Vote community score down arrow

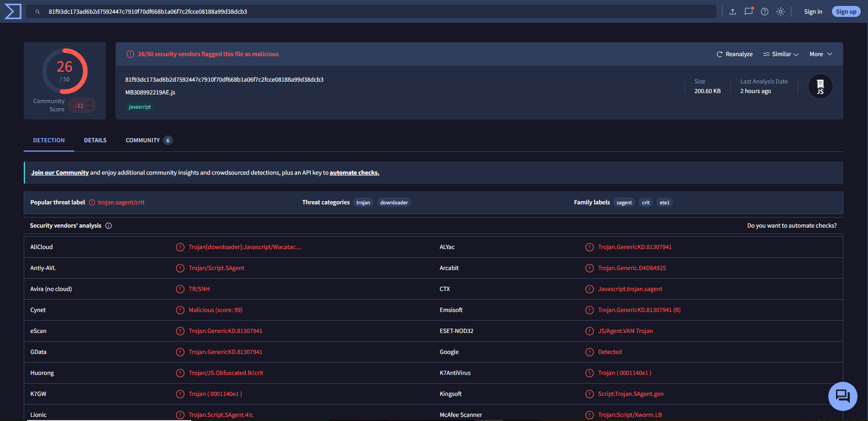click(x=90, y=109)
